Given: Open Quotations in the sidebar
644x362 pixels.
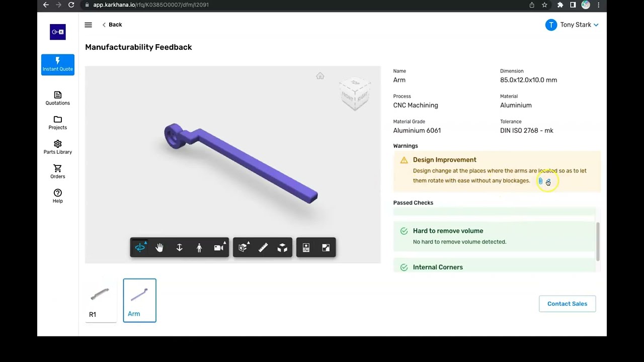Looking at the screenshot, I should (x=58, y=98).
